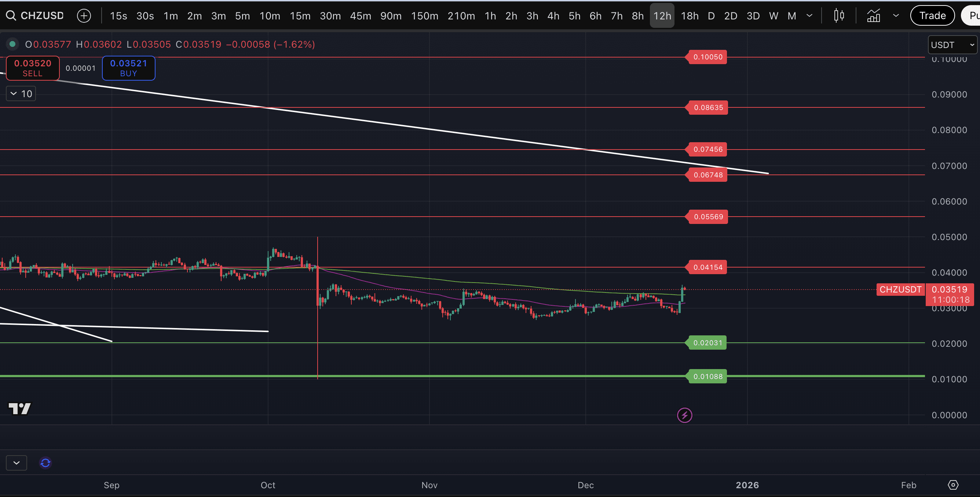The height and width of the screenshot is (497, 980).
Task: Switch to the 4h timeframe
Action: 553,16
